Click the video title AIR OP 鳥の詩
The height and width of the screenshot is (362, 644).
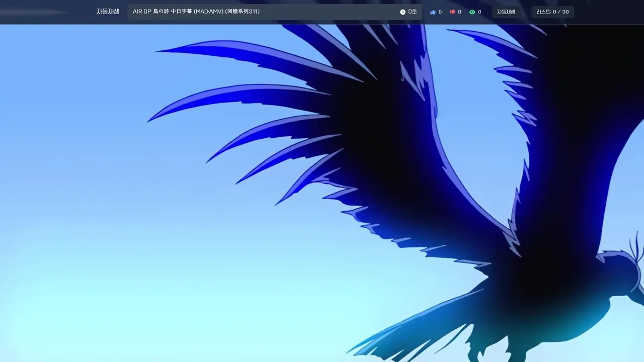tap(196, 12)
